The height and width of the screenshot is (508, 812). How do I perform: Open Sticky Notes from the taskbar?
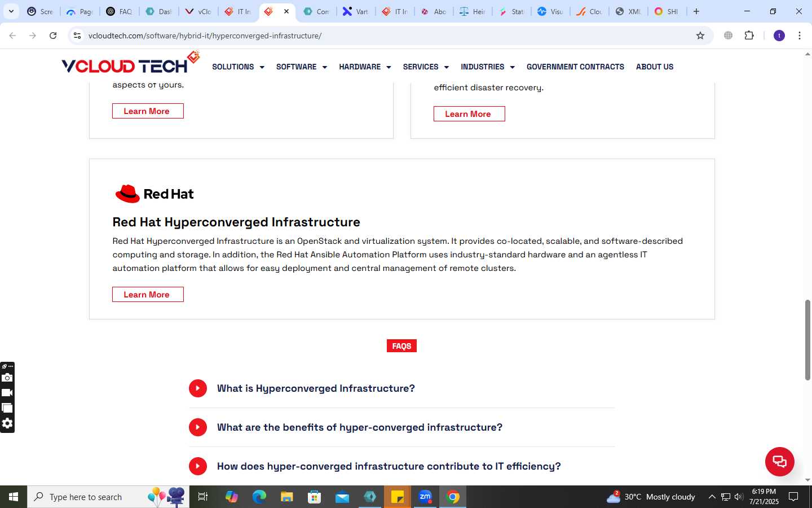pos(398,497)
